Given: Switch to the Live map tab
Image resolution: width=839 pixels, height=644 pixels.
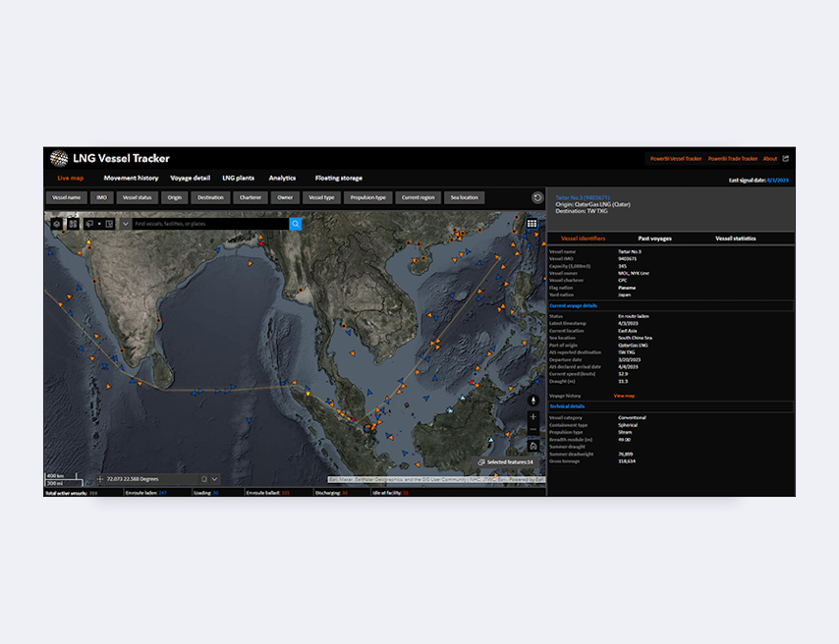Looking at the screenshot, I should click(x=71, y=178).
